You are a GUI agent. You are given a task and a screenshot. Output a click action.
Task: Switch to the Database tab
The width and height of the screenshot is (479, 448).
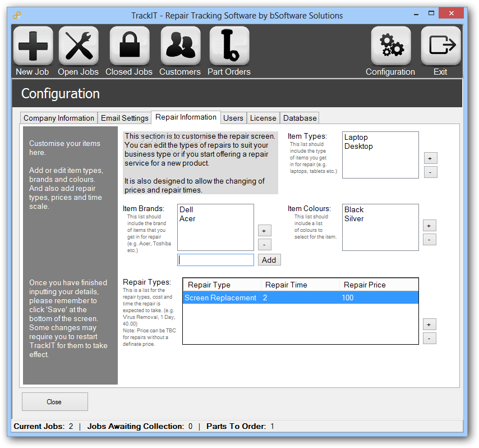click(x=300, y=118)
